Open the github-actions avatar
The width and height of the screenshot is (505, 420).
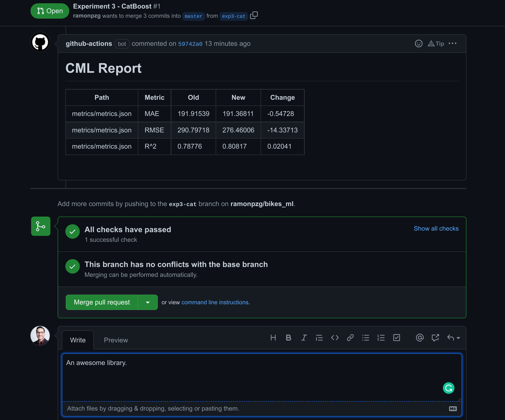[40, 42]
